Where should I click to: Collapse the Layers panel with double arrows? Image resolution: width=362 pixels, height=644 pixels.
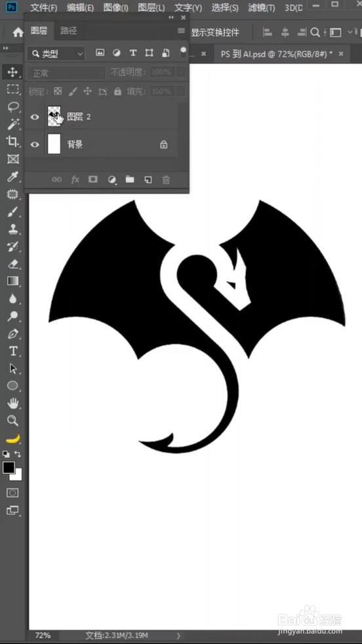(x=171, y=17)
